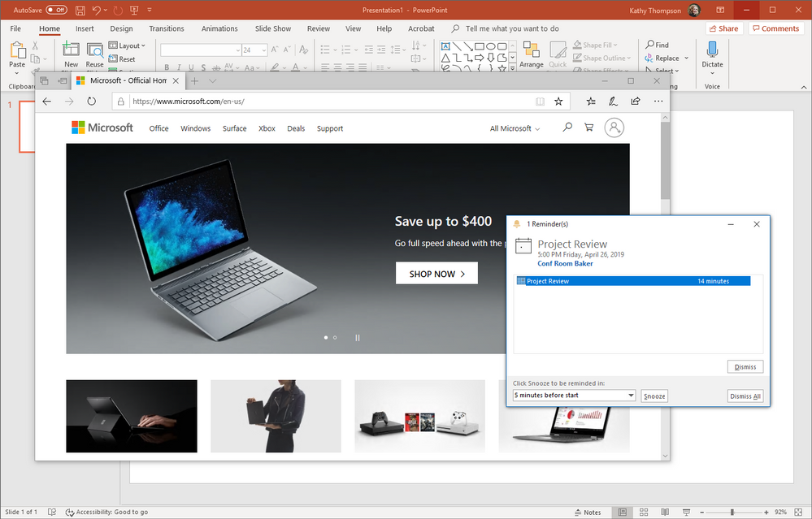Open a new tab in the Edge browser
812x519 pixels.
[195, 80]
